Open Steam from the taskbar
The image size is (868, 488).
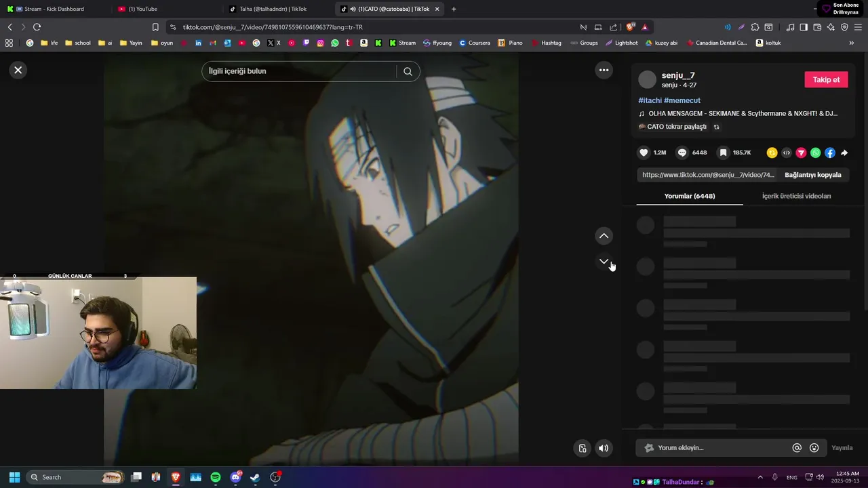point(255,477)
